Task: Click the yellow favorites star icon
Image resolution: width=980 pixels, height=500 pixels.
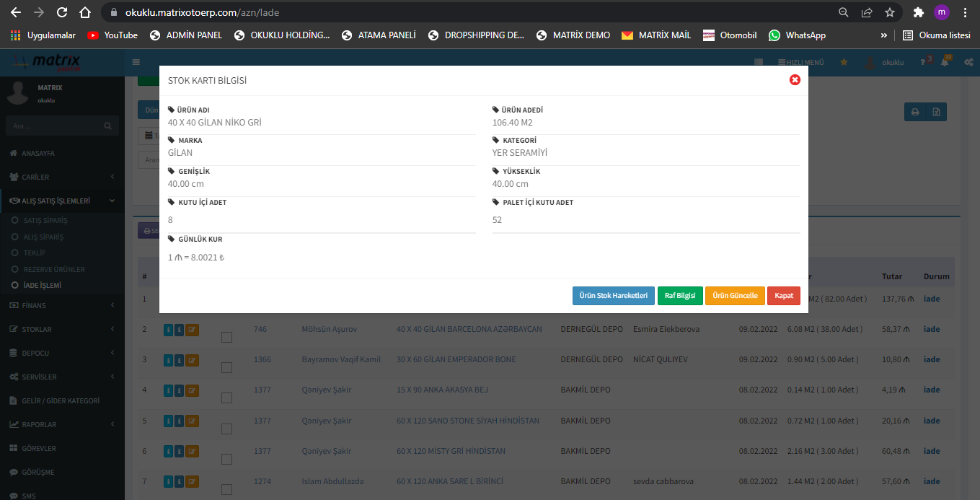Action: 844,63
